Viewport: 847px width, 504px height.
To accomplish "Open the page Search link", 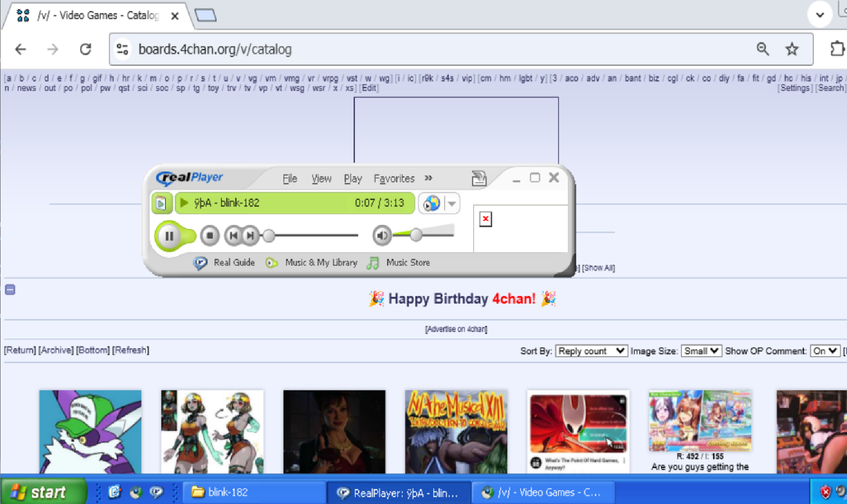I will point(830,88).
